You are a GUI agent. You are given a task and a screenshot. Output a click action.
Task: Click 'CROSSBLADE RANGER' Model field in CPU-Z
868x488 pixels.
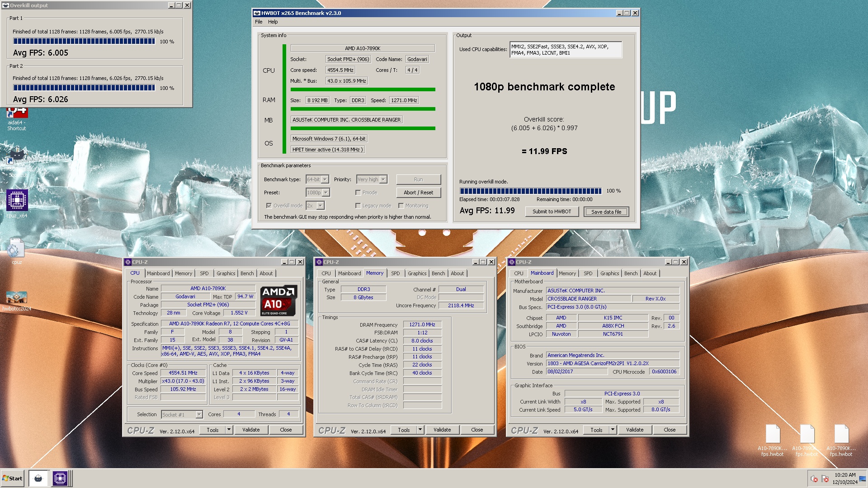(x=589, y=299)
